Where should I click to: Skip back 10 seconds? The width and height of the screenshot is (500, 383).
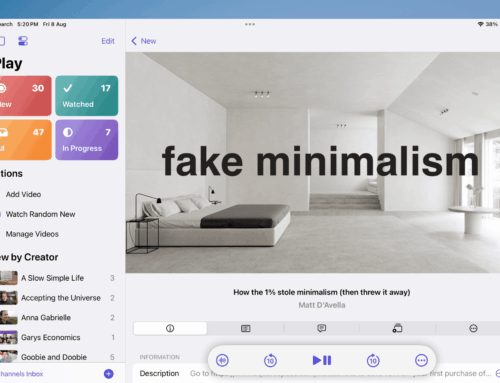pos(270,360)
